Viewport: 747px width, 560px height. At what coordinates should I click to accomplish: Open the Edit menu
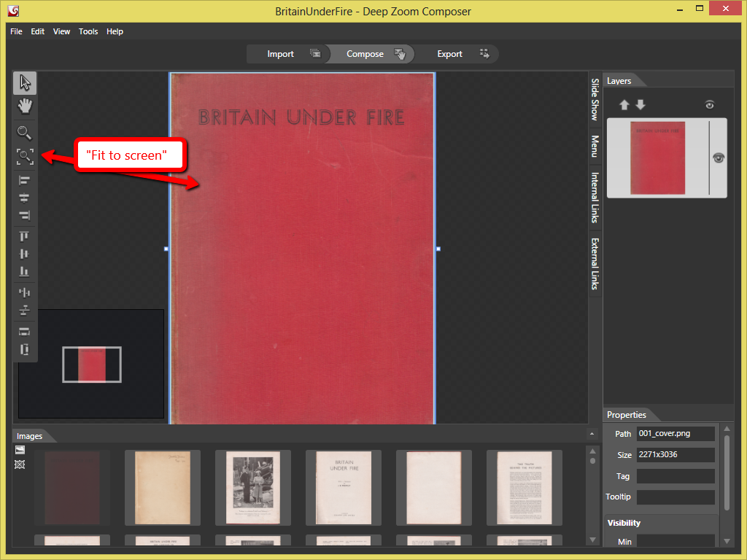(38, 31)
